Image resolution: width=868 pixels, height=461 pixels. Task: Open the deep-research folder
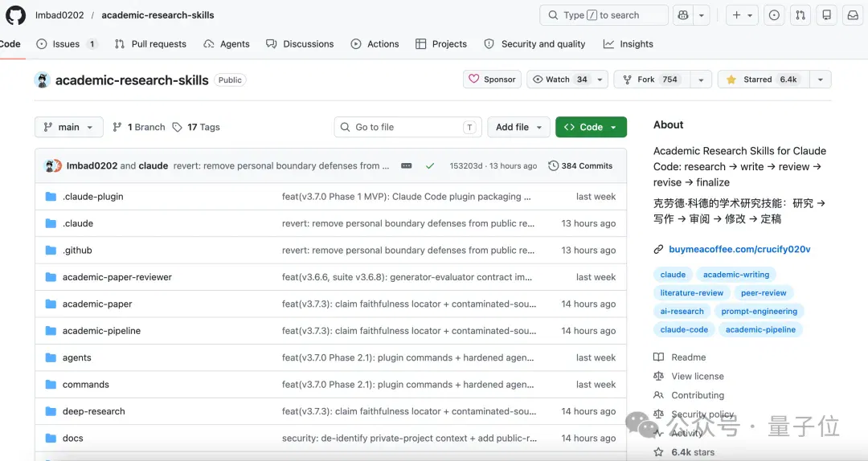(94, 411)
